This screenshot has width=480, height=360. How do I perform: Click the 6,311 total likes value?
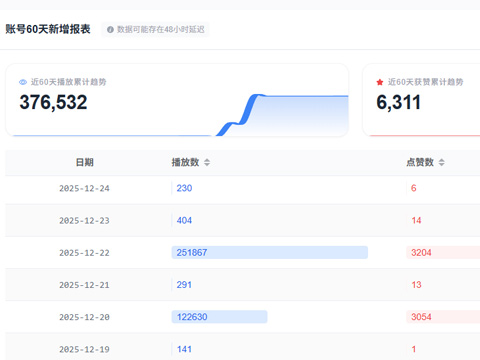399,102
